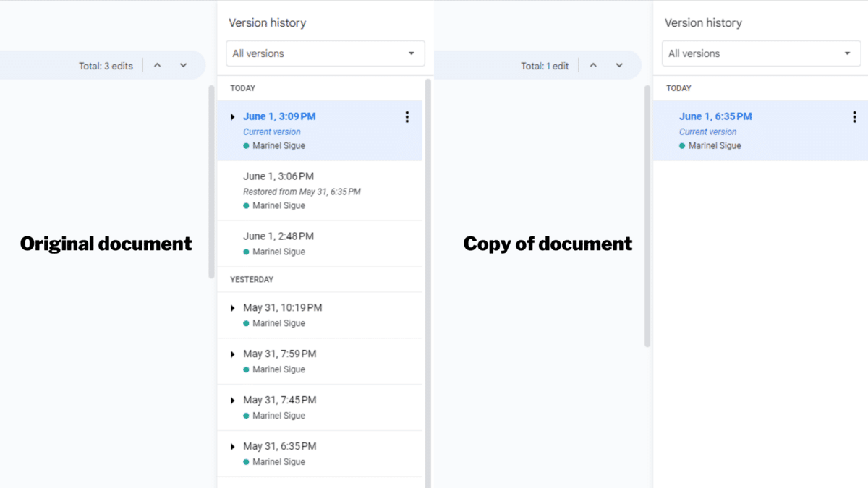Image resolution: width=868 pixels, height=488 pixels.
Task: Expand the May 31, 7:59 PM version
Action: [x=232, y=354]
